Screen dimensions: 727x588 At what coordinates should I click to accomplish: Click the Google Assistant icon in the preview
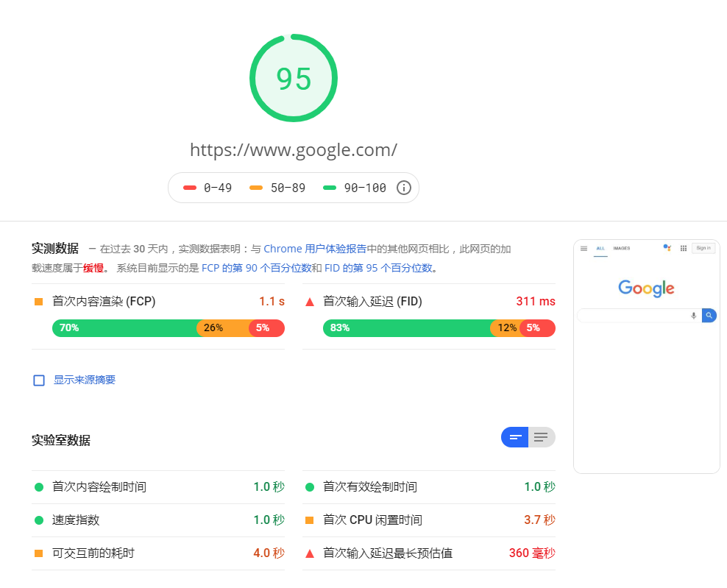(667, 247)
